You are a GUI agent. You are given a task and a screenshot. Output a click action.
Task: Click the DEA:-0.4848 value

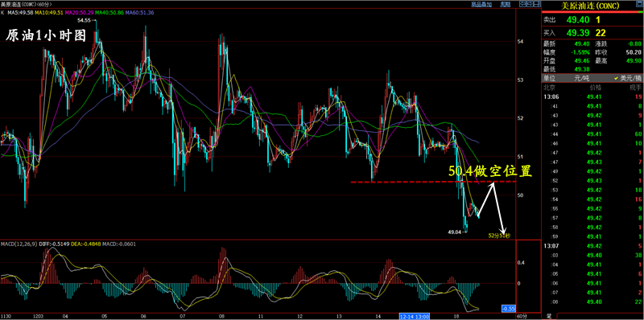point(87,244)
